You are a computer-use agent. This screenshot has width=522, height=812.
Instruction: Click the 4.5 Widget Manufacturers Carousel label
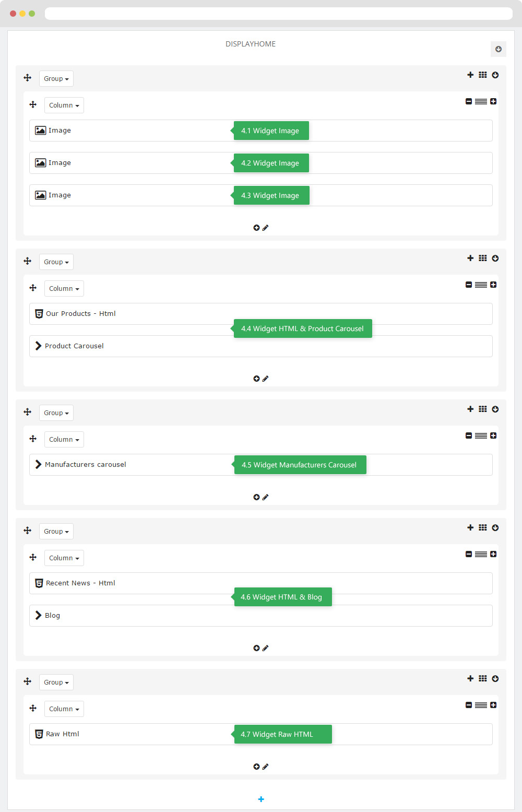(300, 465)
